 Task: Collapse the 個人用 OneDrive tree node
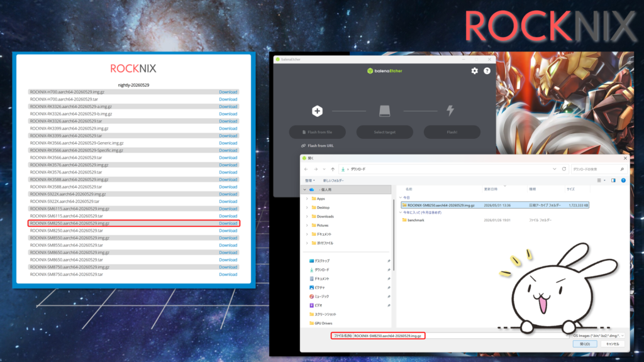[305, 190]
